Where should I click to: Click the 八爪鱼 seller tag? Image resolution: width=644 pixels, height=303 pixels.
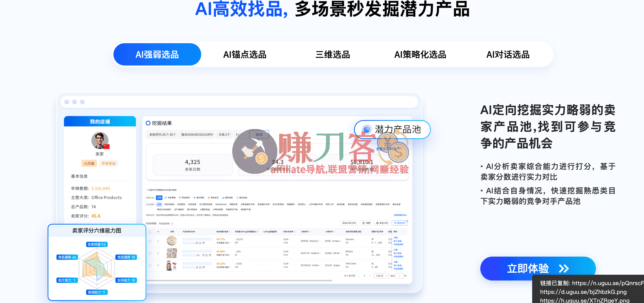coord(89,163)
